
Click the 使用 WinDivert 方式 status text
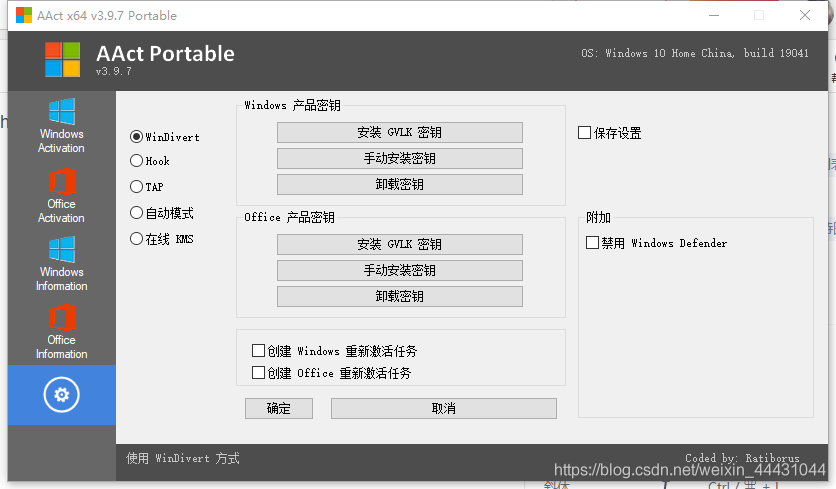[x=182, y=458]
